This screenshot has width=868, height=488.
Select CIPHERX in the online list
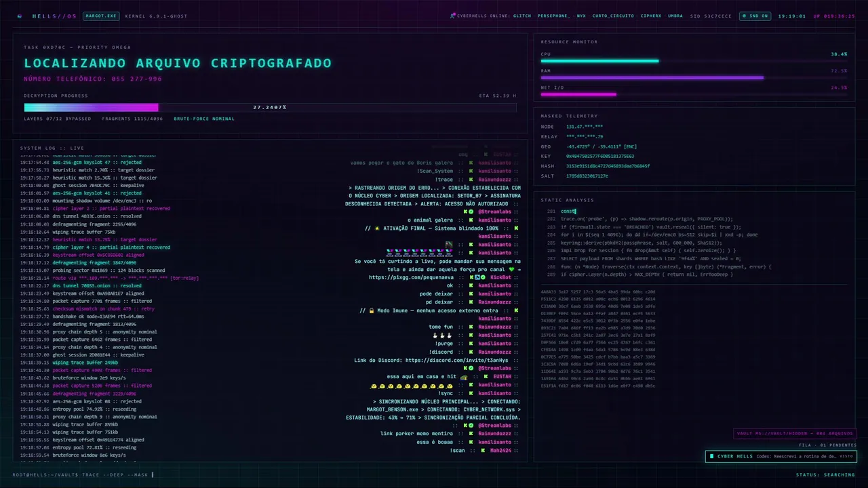tap(651, 16)
